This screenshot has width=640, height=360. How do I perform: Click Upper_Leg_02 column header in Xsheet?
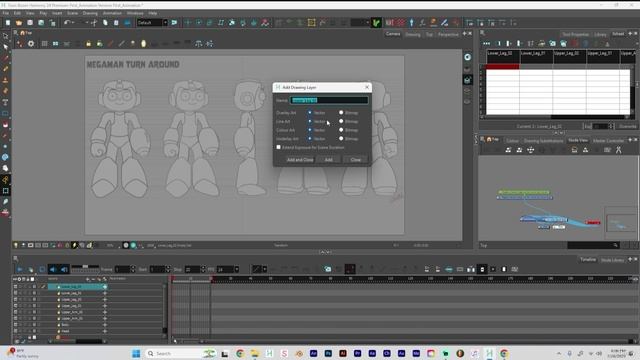[569, 56]
